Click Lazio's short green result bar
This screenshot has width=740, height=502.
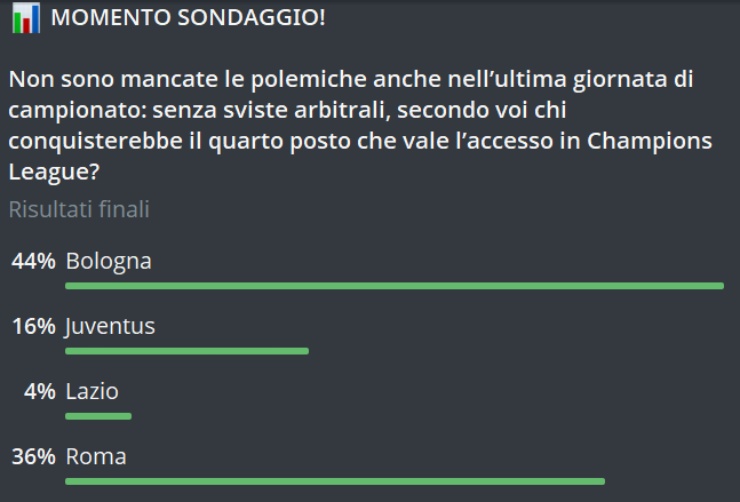click(x=98, y=416)
